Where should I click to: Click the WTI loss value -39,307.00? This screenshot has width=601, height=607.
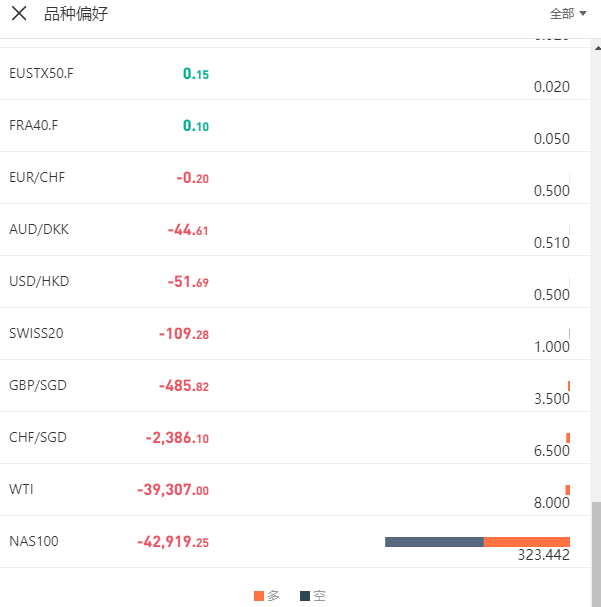pyautogui.click(x=173, y=490)
